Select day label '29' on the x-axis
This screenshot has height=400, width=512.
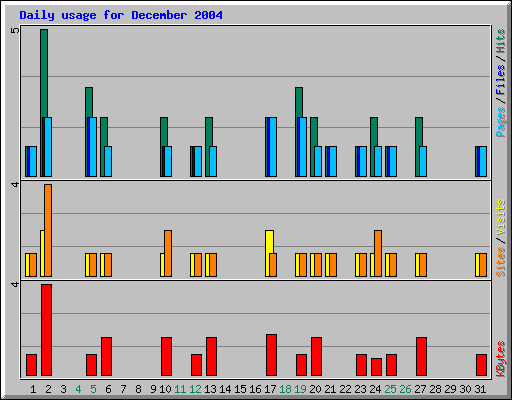[450, 389]
